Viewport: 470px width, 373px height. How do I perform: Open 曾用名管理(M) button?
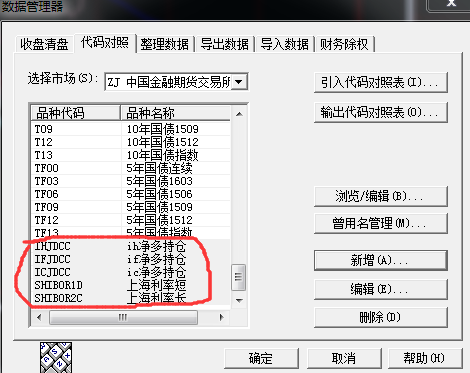click(x=381, y=223)
